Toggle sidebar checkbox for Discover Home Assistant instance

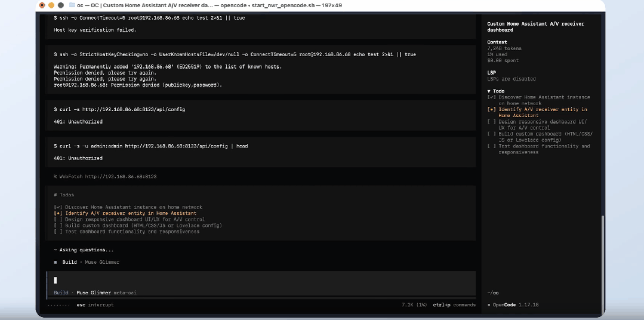[x=492, y=97]
